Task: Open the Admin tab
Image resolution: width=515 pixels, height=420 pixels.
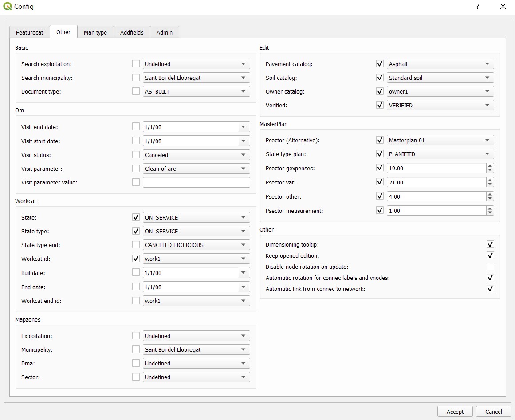Action: point(165,32)
